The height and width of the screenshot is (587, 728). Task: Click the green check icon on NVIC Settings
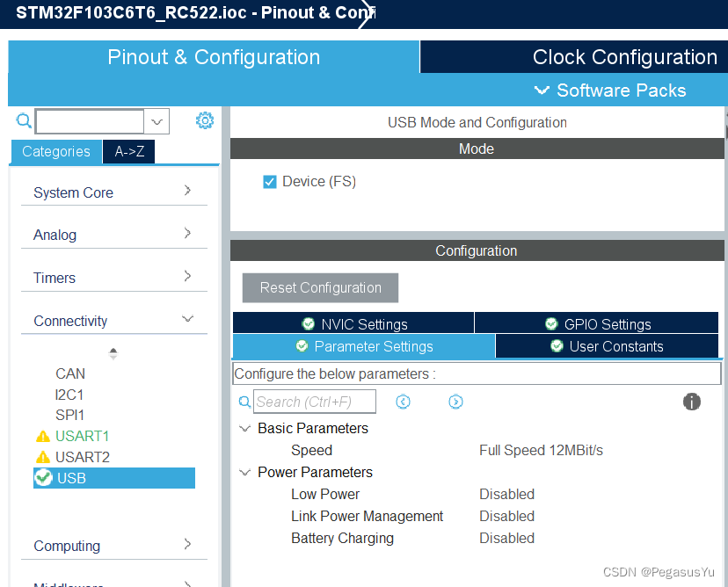coord(309,323)
